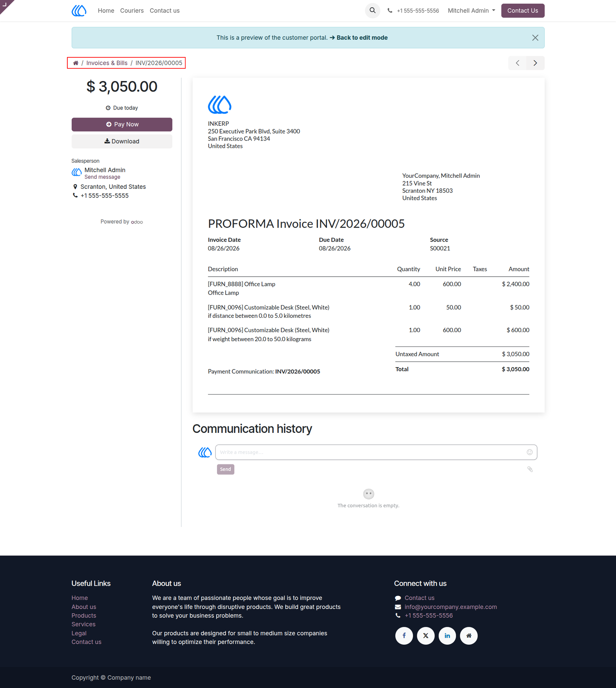Click footer phone number +1 555-555-5556
616x688 pixels.
pos(429,616)
